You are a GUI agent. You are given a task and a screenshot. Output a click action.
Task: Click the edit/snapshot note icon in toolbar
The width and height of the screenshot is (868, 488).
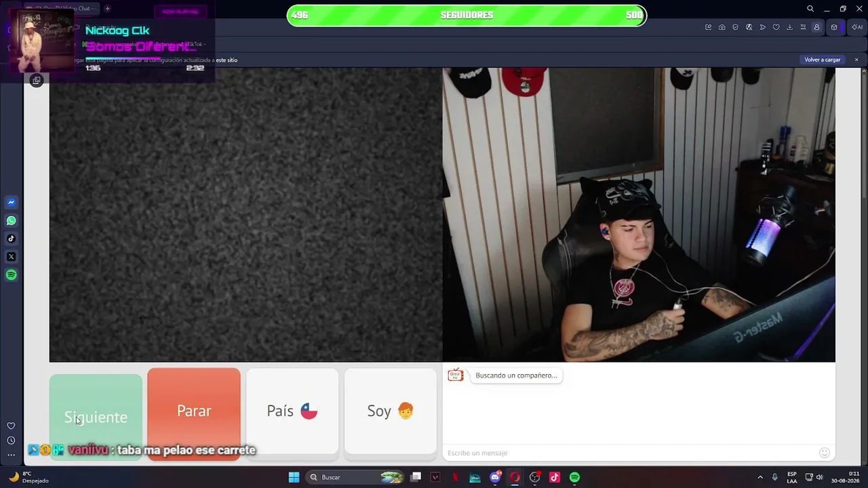tap(709, 27)
